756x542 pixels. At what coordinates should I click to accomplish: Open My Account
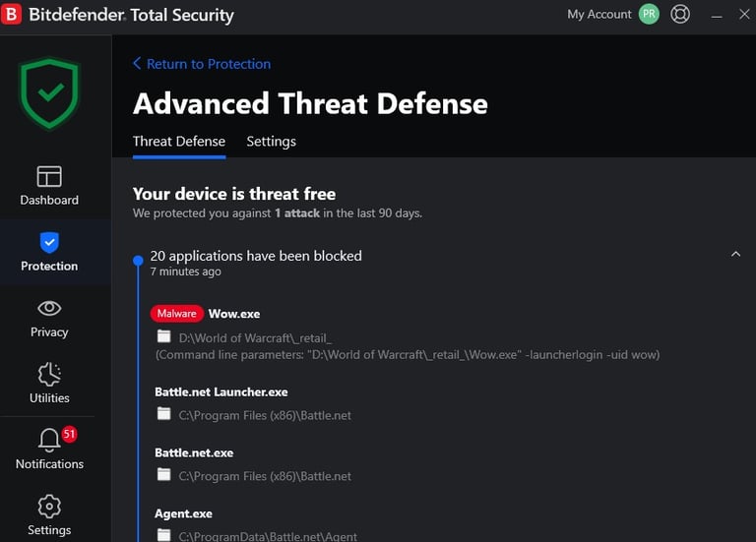click(x=598, y=15)
